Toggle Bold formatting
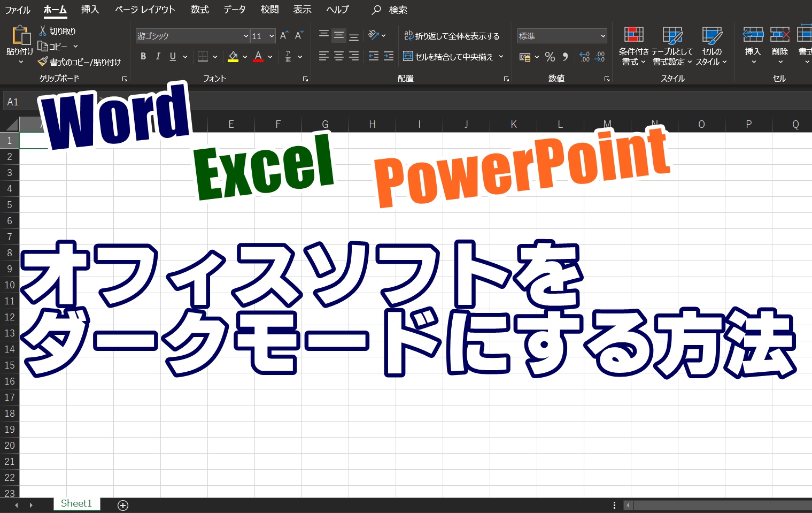Screen dimensions: 812x513 tap(143, 56)
